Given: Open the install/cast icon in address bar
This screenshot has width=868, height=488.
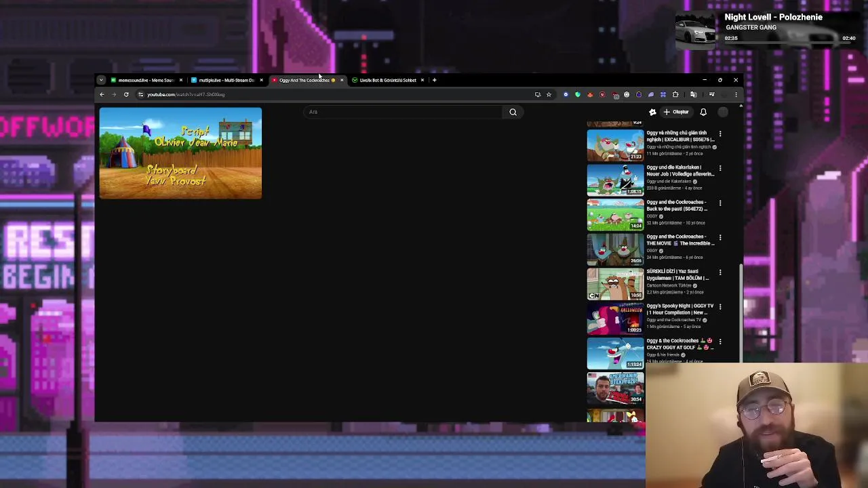Looking at the screenshot, I should [538, 94].
